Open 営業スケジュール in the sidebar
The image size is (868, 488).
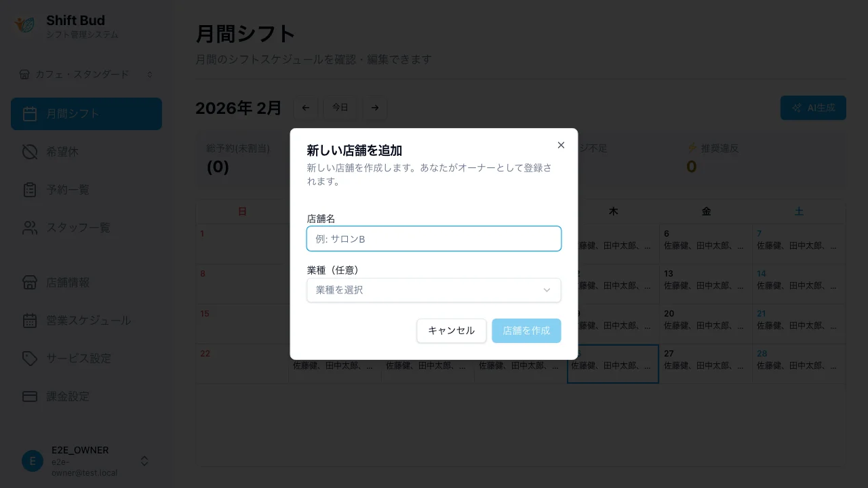88,321
